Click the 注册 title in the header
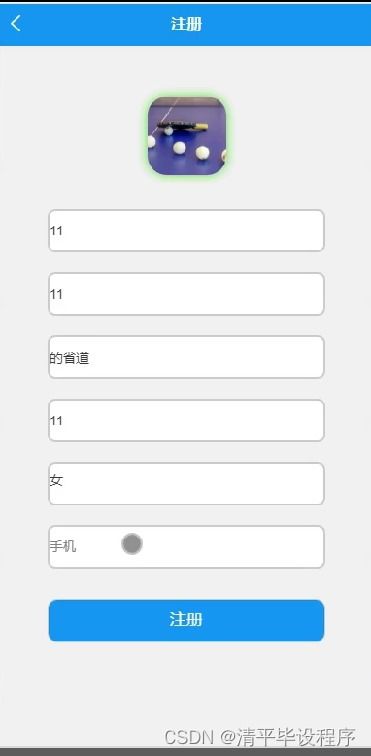Screen dimensions: 371x756 point(186,24)
